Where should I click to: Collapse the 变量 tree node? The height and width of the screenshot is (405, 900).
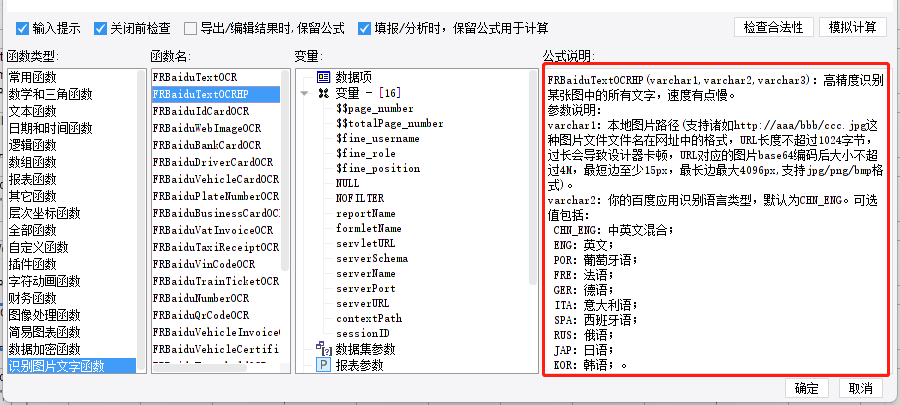(x=304, y=94)
